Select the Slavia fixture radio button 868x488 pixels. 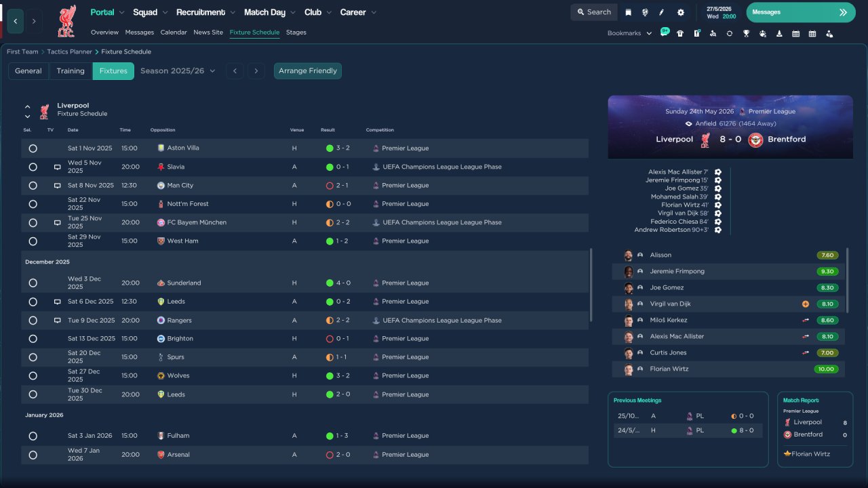[33, 167]
